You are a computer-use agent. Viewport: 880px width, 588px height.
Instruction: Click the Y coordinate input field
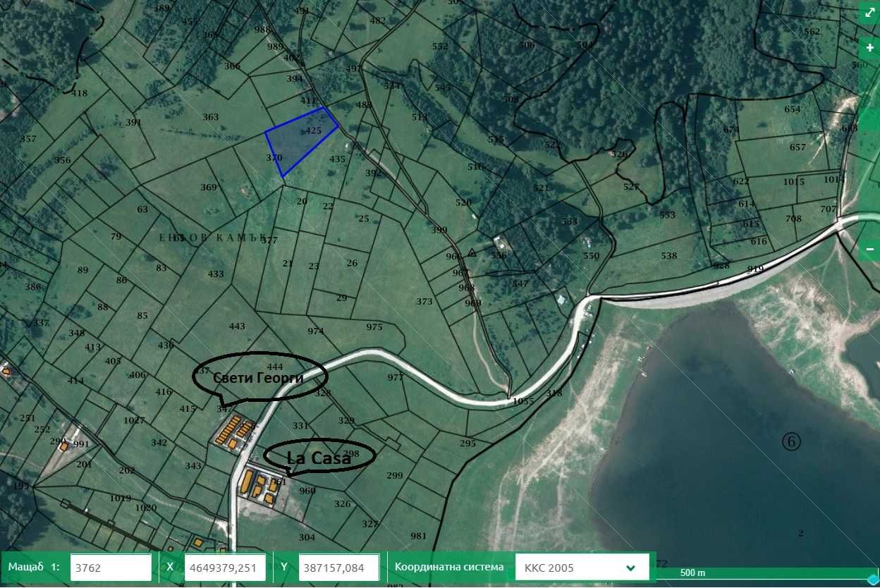pos(339,568)
